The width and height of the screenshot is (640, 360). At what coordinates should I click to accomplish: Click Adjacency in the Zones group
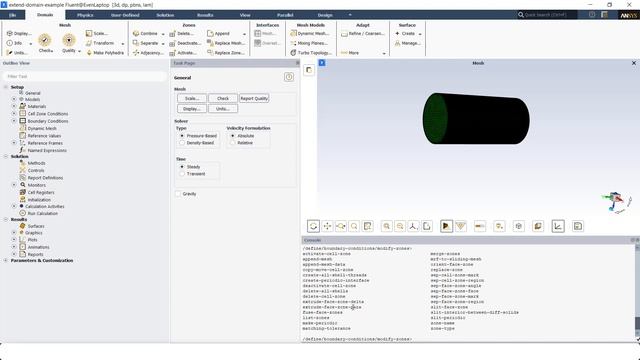pos(149,53)
